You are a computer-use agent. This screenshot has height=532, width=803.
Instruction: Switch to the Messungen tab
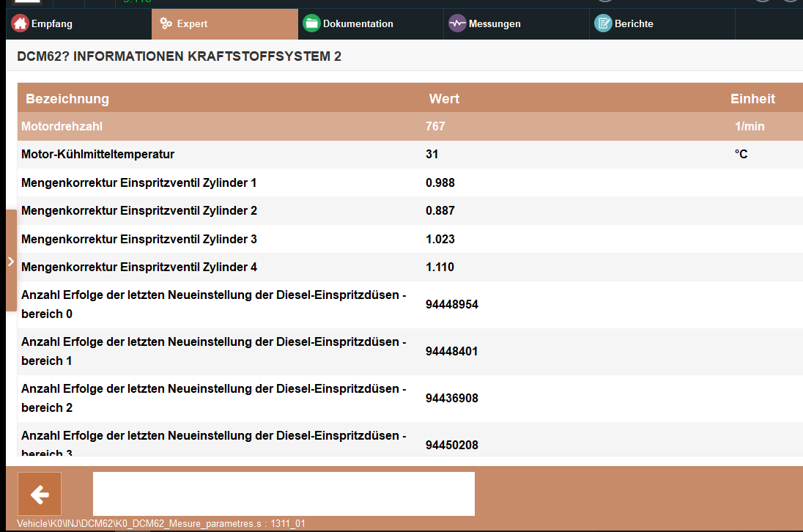point(517,23)
